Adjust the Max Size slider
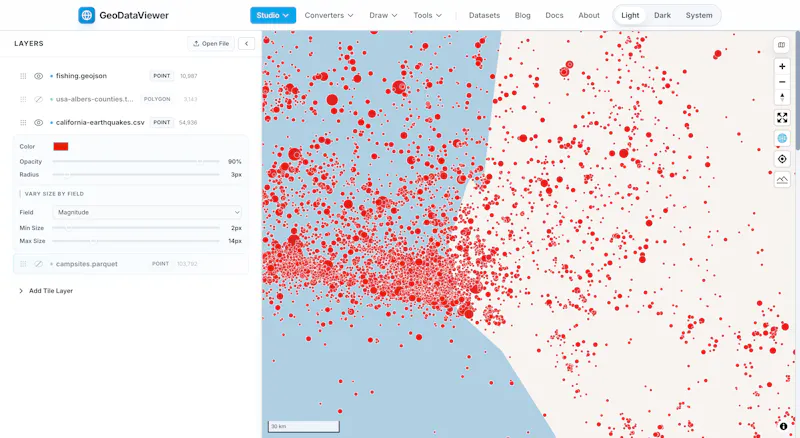This screenshot has width=800, height=438. point(136,241)
